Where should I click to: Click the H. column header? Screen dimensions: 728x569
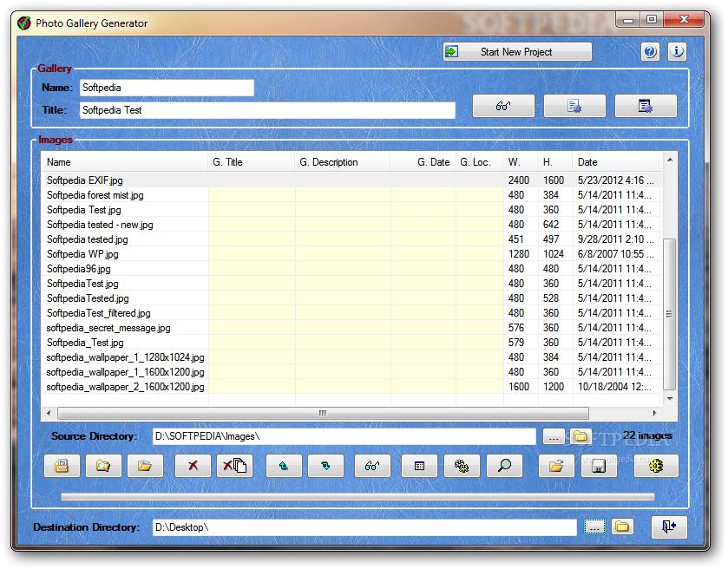[x=554, y=162]
